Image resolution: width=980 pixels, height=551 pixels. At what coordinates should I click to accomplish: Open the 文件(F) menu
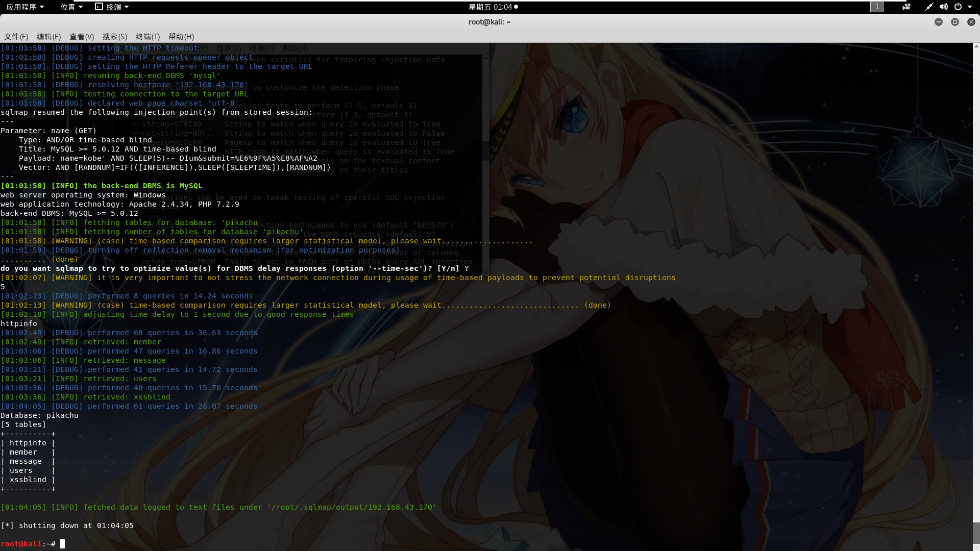click(x=16, y=37)
